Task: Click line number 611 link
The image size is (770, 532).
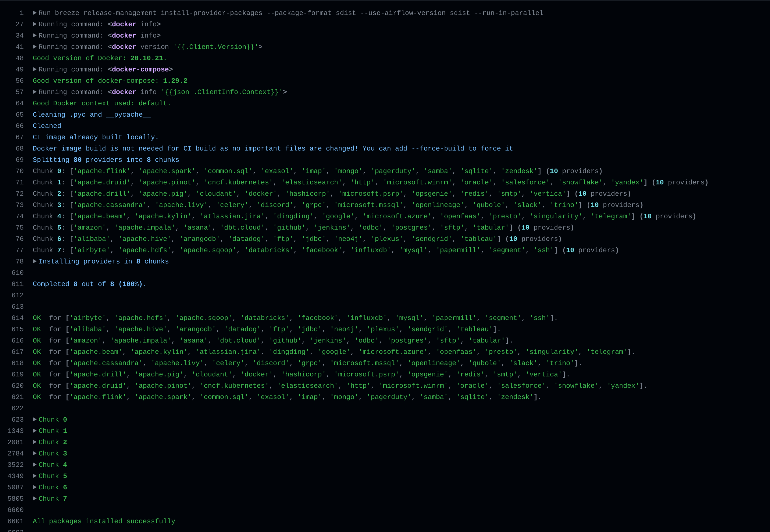Action: (x=18, y=284)
